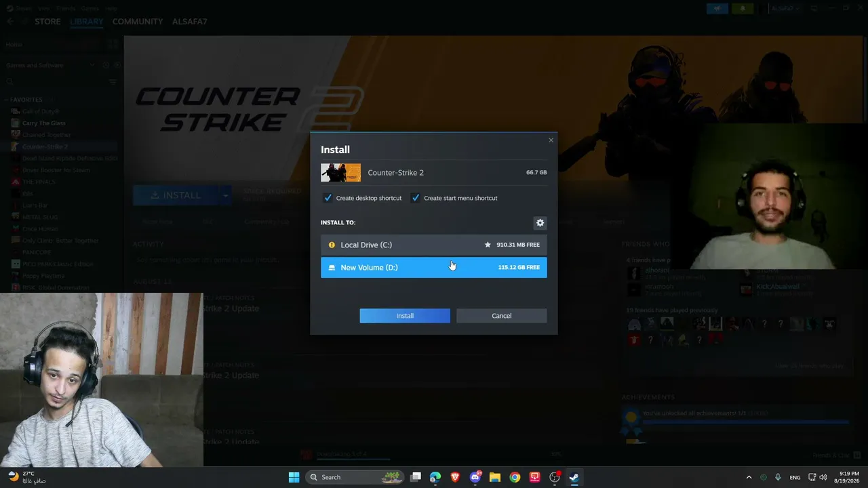Viewport: 868px width, 488px height.
Task: Open the red app icon next to Chrome
Action: click(534, 477)
